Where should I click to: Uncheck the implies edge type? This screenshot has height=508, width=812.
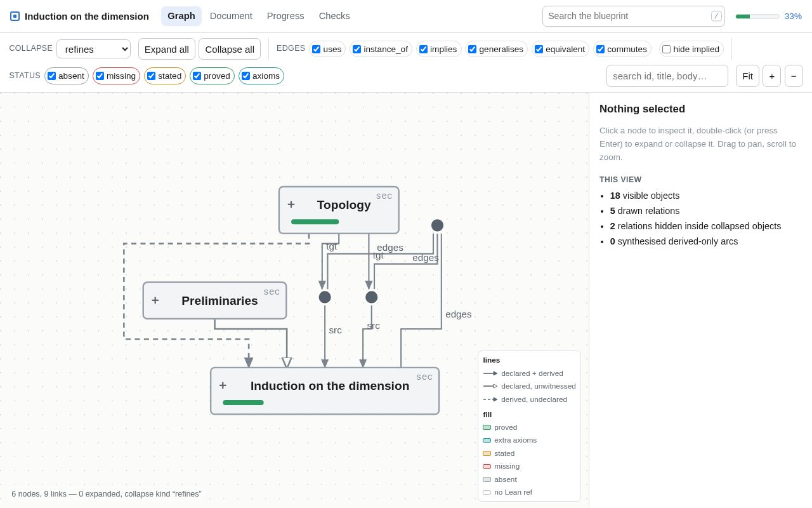423,49
